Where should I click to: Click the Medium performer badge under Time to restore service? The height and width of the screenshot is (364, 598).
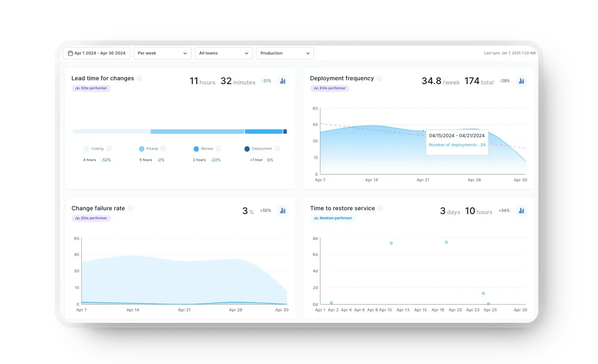[333, 218]
